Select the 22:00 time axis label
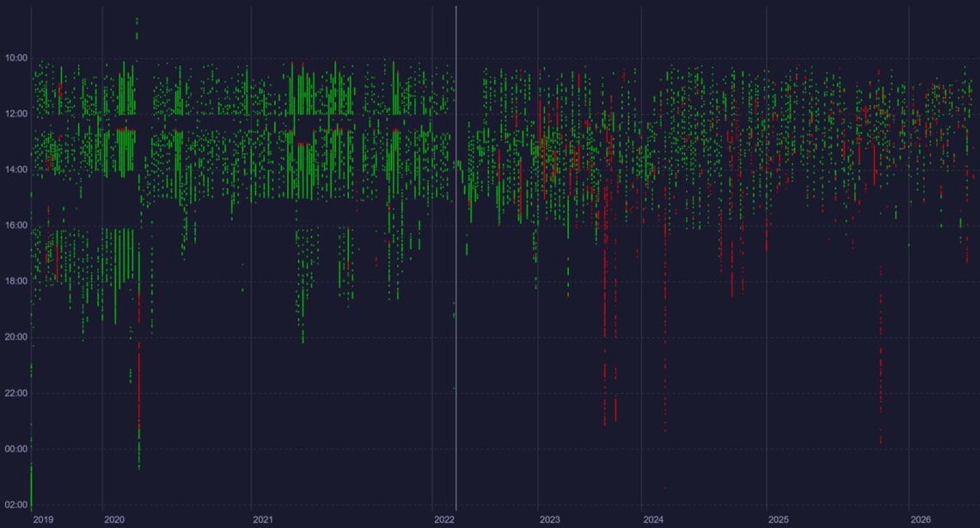Screen dimensions: 980x528 16,393
